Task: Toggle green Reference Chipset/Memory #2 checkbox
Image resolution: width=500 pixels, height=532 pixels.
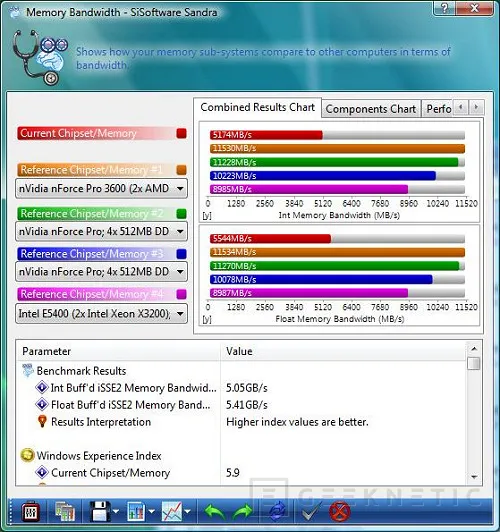Action: point(181,214)
